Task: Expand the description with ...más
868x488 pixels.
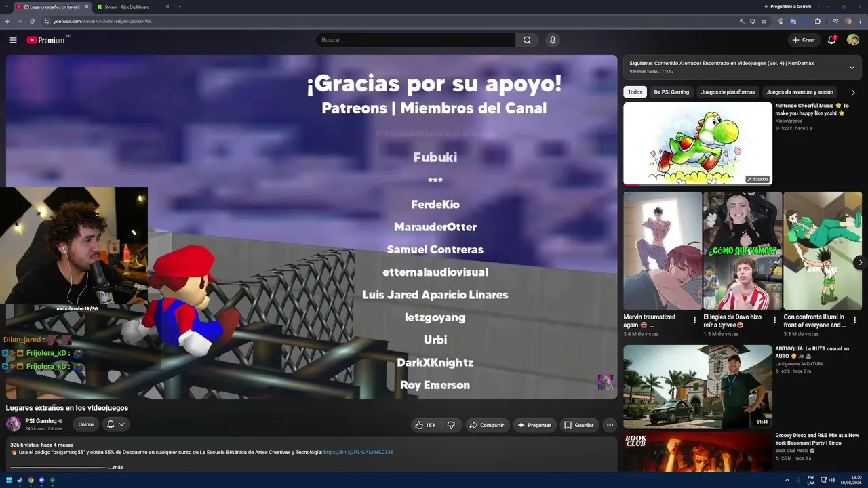Action: pyautogui.click(x=116, y=467)
